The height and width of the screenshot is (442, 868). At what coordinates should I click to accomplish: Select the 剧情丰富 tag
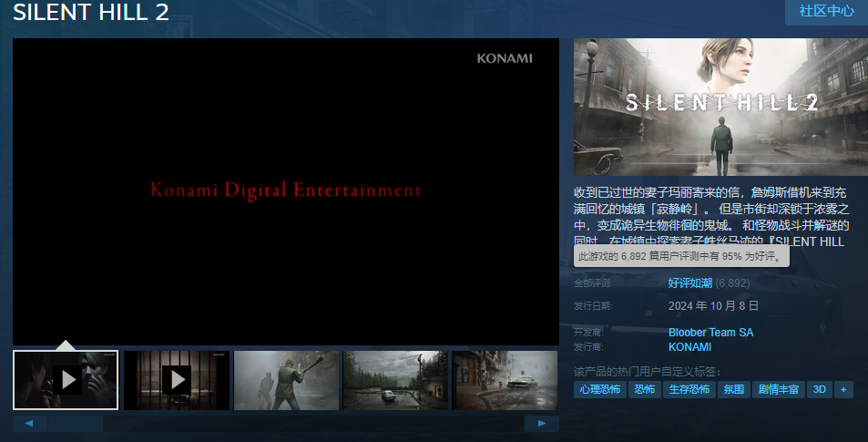click(779, 389)
